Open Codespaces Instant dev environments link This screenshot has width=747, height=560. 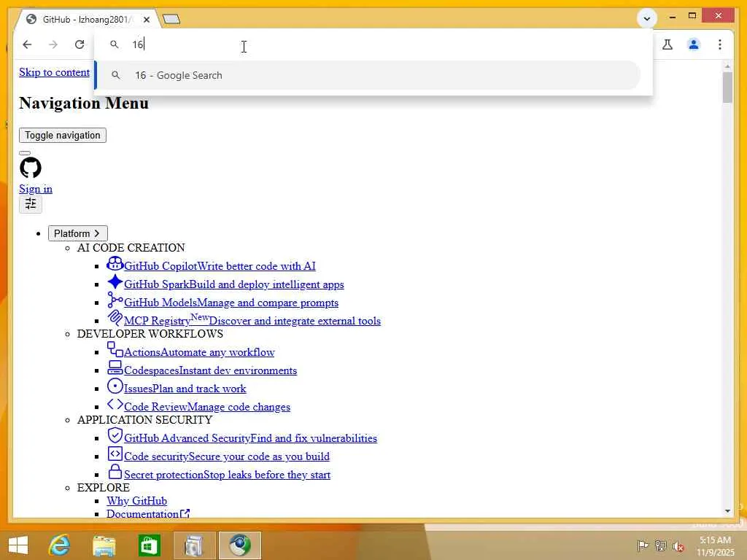210,370
